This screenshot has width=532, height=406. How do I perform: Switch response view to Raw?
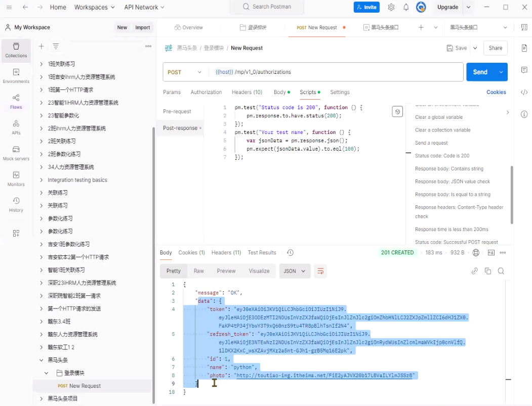(x=199, y=271)
